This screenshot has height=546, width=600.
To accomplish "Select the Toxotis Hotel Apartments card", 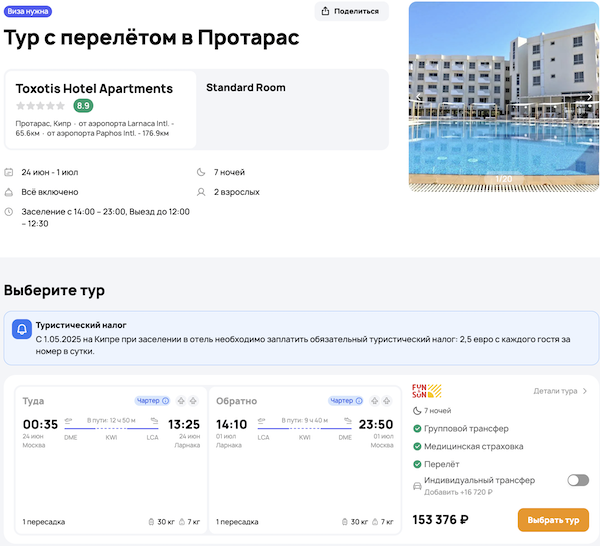I will (x=99, y=108).
